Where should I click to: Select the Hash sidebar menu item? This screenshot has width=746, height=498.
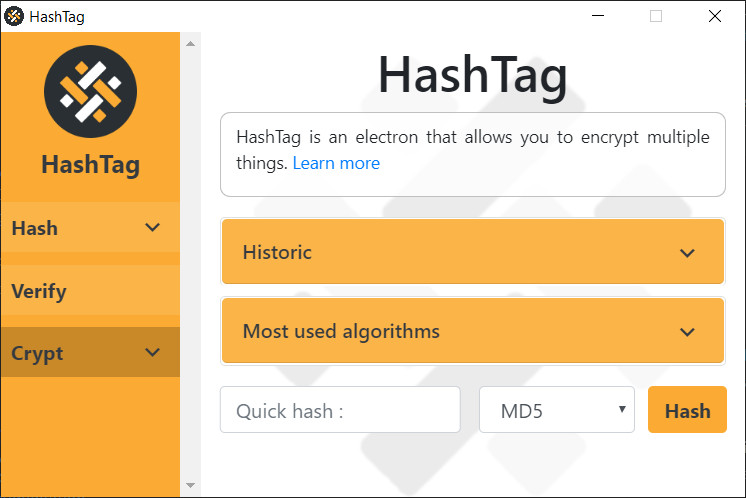(90, 227)
